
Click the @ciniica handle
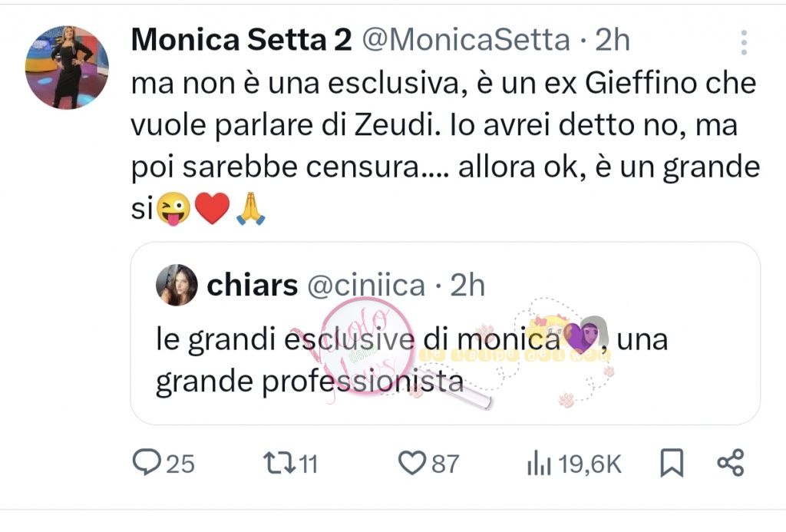366,286
